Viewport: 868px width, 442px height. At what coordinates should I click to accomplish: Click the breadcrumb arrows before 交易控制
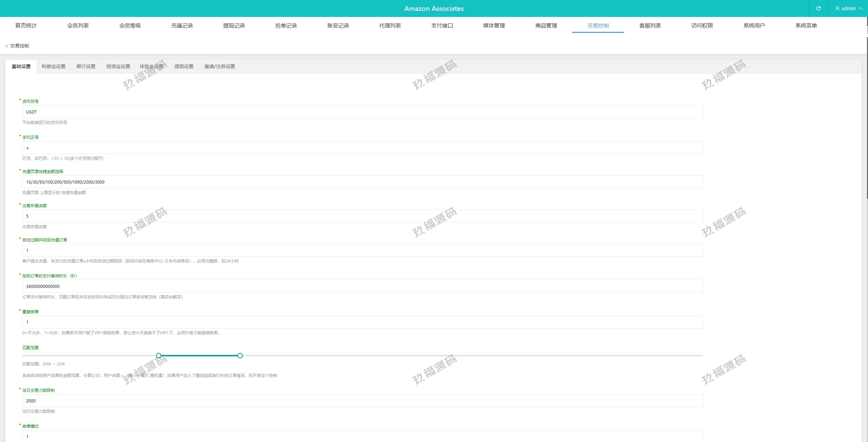pos(6,46)
